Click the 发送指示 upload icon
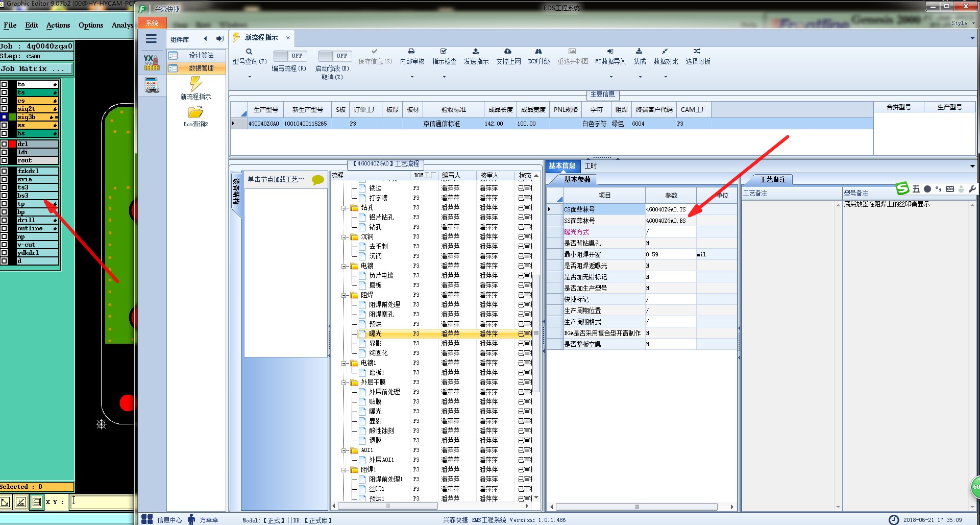This screenshot has width=980, height=525. click(476, 52)
